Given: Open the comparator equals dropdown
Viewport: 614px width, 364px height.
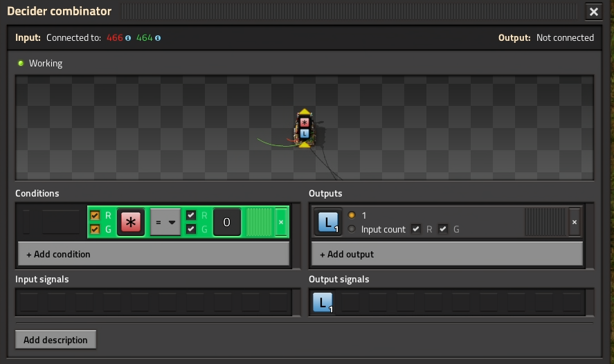Looking at the screenshot, I should (x=165, y=222).
